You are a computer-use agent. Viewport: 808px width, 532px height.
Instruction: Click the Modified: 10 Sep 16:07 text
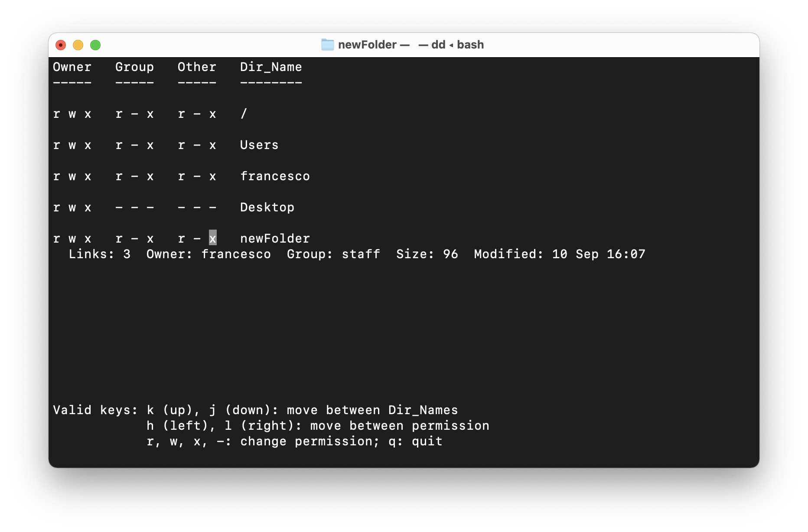click(559, 254)
